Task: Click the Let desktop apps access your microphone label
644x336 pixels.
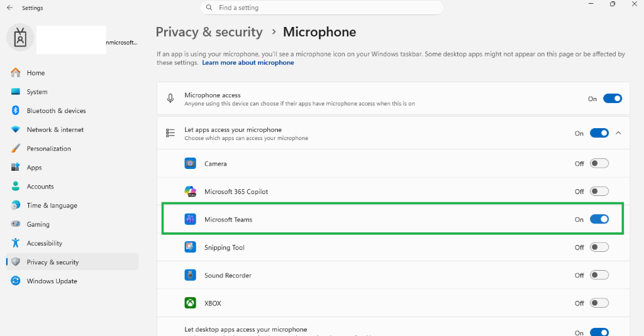Action: (246, 329)
